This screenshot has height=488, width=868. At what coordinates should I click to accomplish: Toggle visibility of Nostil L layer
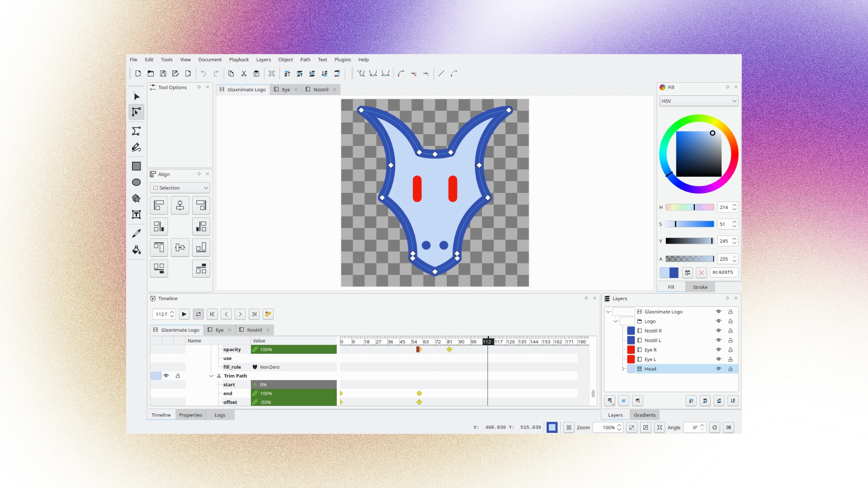[x=718, y=340]
